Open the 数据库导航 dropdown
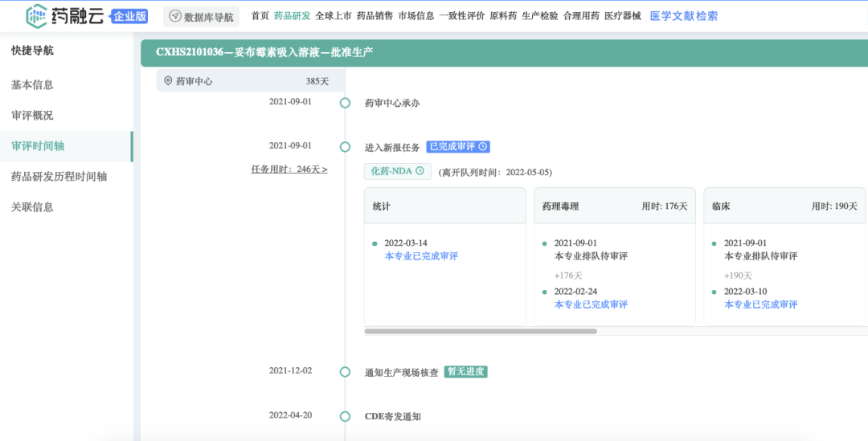This screenshot has width=868, height=441. tap(201, 16)
